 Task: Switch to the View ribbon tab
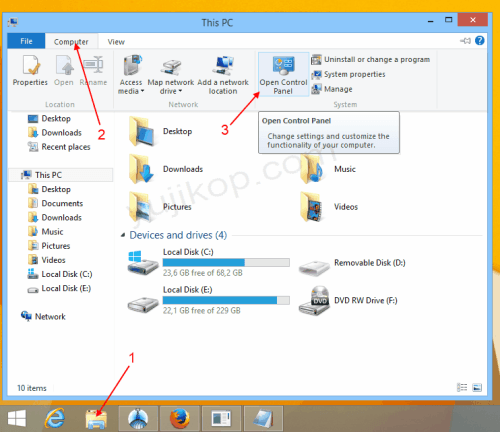pyautogui.click(x=116, y=42)
